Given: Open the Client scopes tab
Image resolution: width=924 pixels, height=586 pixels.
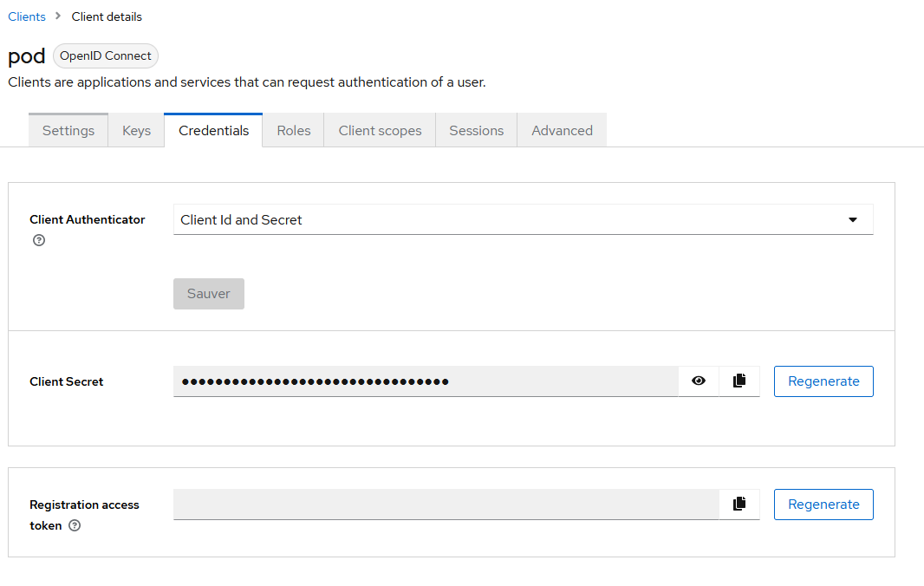Looking at the screenshot, I should click(380, 131).
